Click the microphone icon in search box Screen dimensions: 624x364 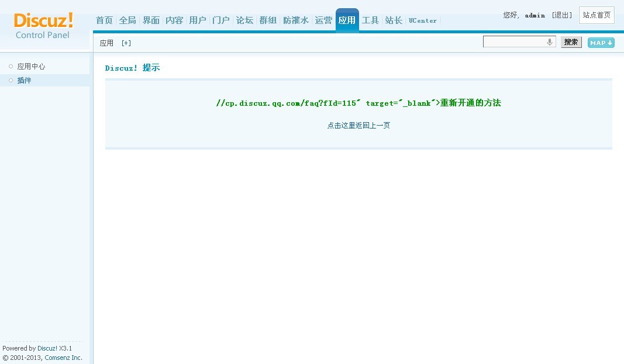(550, 41)
